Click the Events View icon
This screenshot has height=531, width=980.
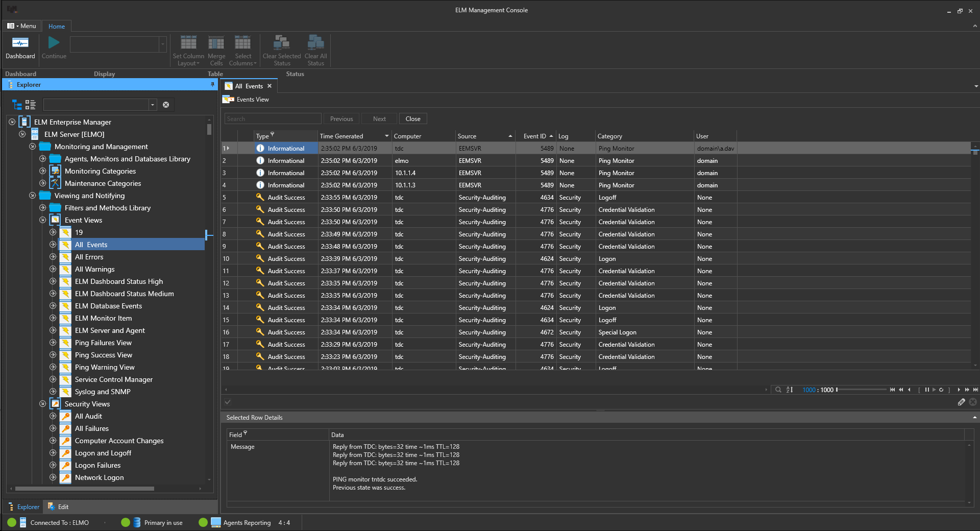pos(228,100)
